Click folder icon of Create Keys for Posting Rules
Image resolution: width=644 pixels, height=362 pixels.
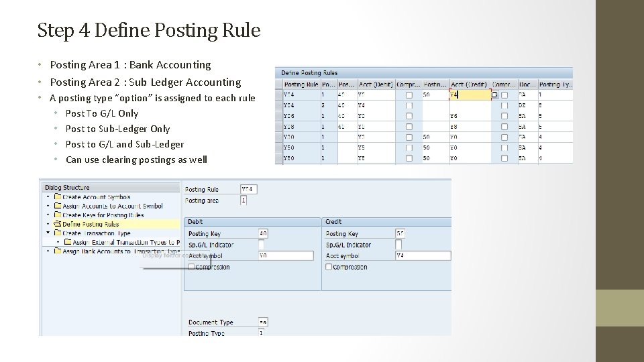pos(58,215)
